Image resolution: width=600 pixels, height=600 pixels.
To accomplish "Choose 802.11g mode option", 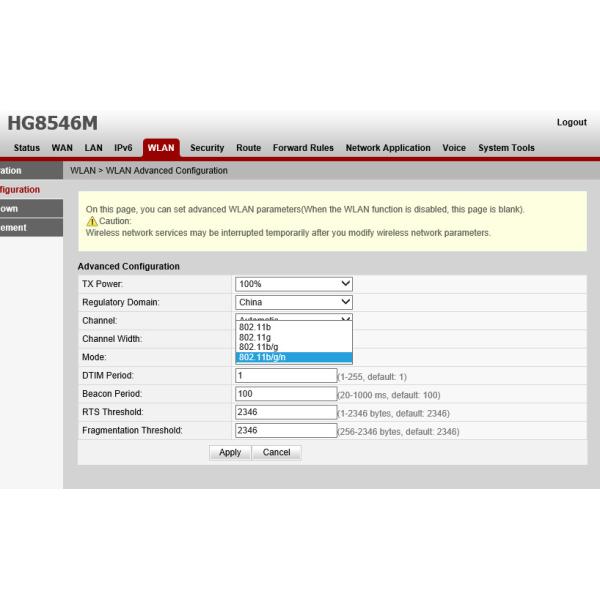I will pyautogui.click(x=255, y=337).
